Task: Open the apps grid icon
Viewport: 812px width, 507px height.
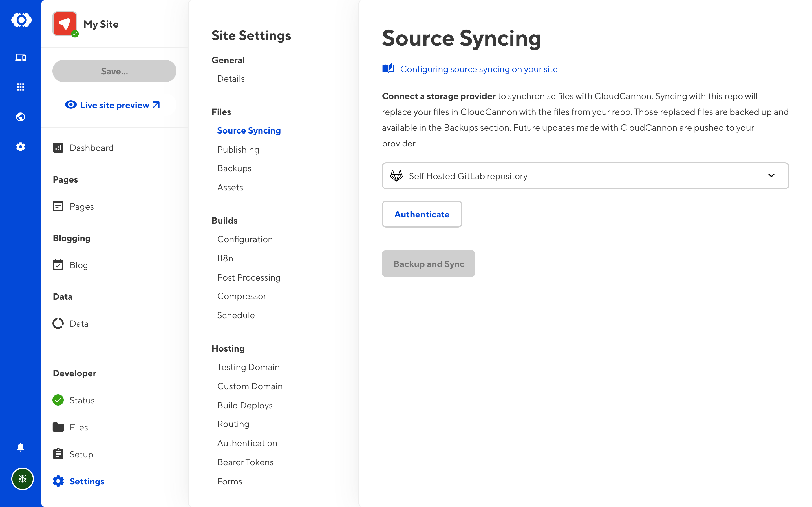Action: [21, 87]
